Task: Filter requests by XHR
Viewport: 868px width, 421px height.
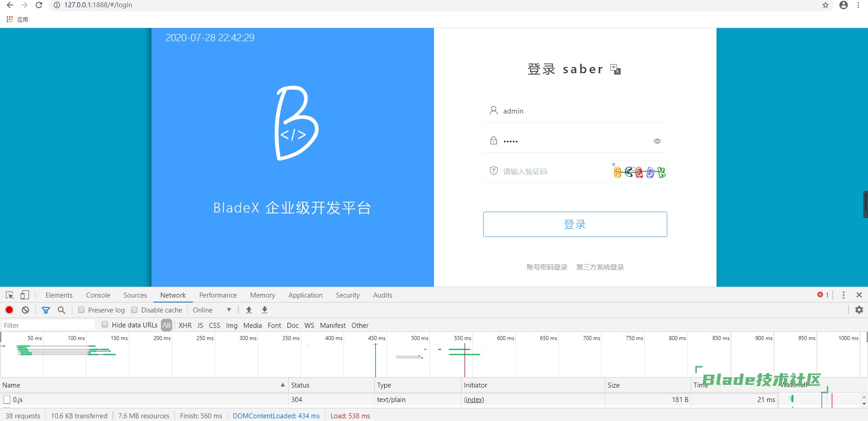Action: [185, 325]
